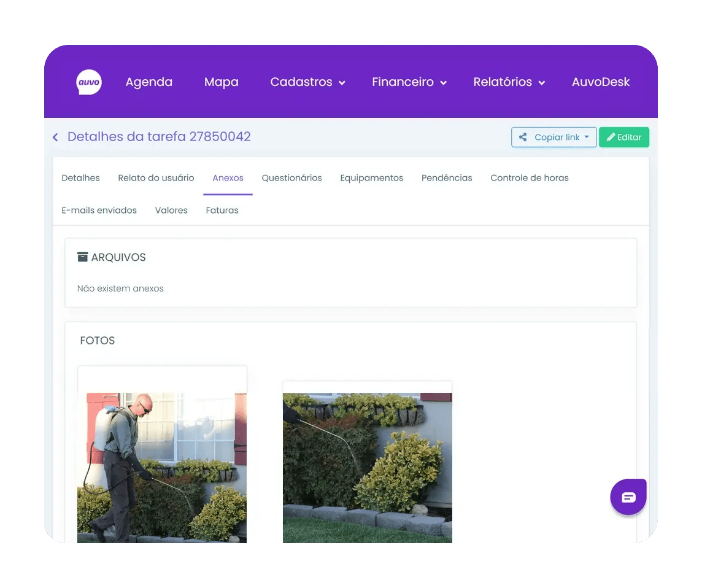Click the title Detalhes da tarefa 27850042
This screenshot has height=588, width=702.
(x=159, y=137)
